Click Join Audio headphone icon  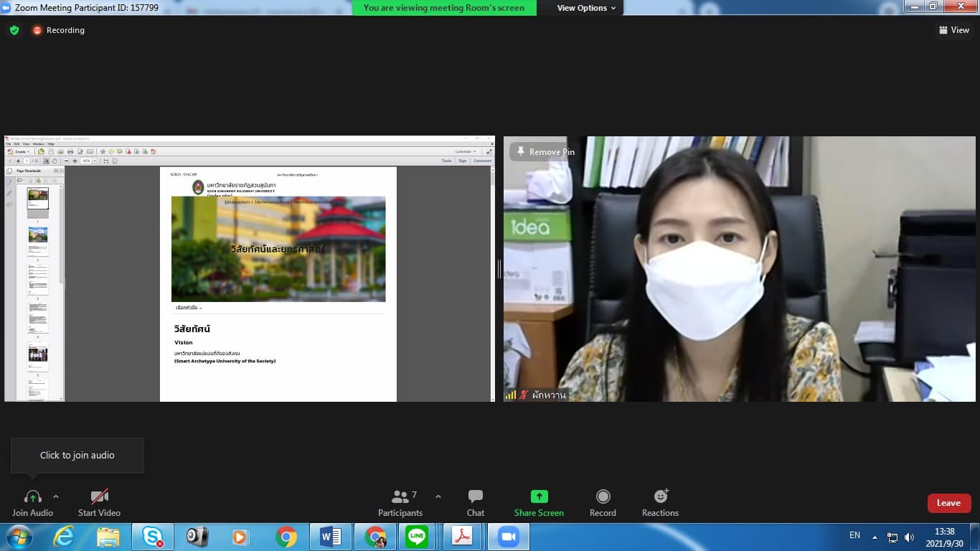point(32,496)
